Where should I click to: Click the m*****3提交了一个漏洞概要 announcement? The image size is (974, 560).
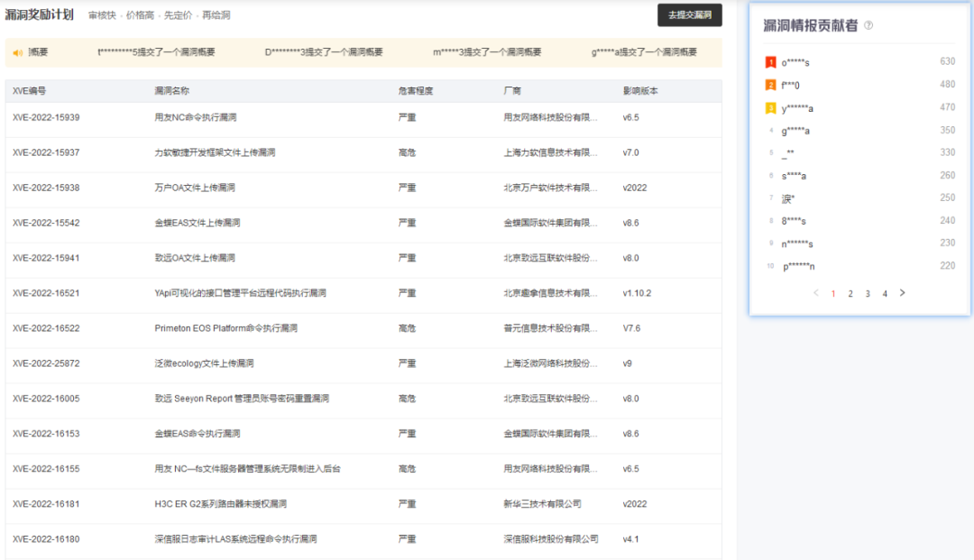coord(487,52)
